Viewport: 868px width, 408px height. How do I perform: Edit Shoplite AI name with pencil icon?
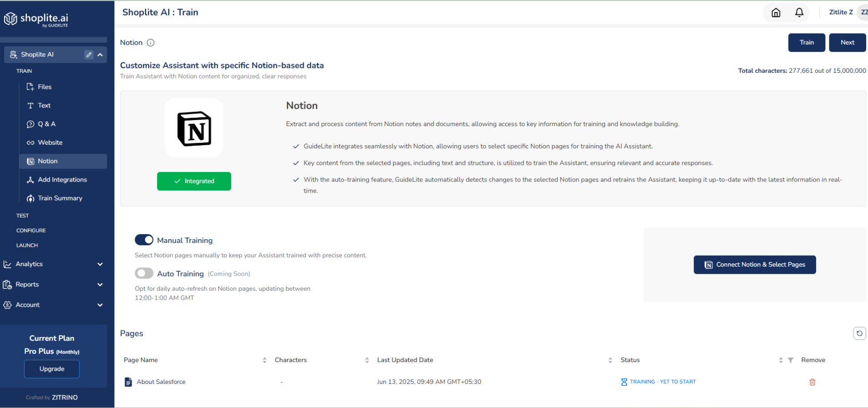click(x=89, y=55)
